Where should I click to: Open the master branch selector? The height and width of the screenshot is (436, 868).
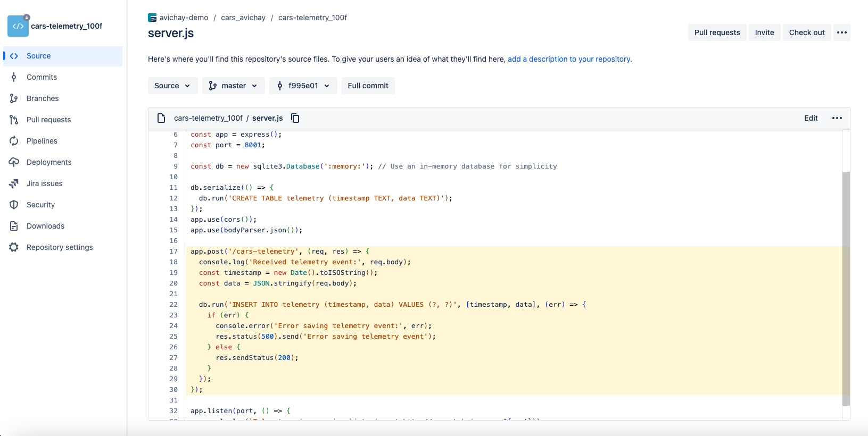(x=233, y=86)
